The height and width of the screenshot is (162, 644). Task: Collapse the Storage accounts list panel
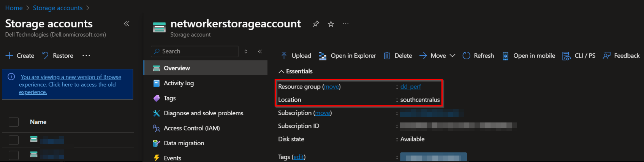click(127, 24)
